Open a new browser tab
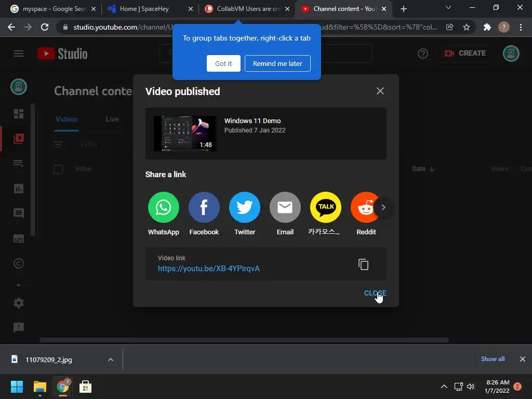 [x=403, y=9]
